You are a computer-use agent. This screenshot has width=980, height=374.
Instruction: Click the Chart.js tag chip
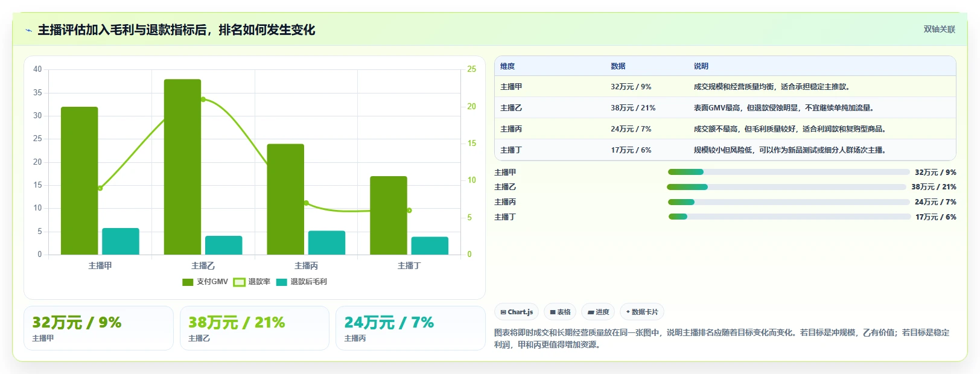517,312
